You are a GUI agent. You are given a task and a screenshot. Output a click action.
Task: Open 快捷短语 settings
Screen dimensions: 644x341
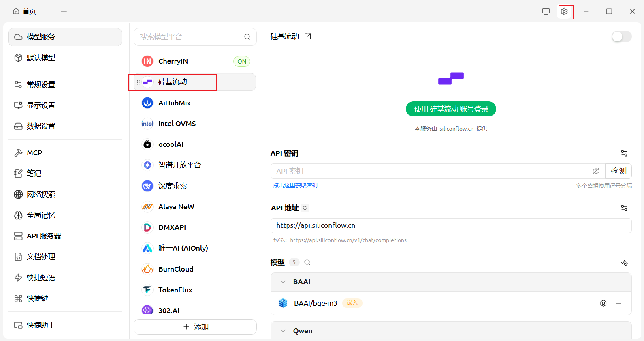[65, 277]
